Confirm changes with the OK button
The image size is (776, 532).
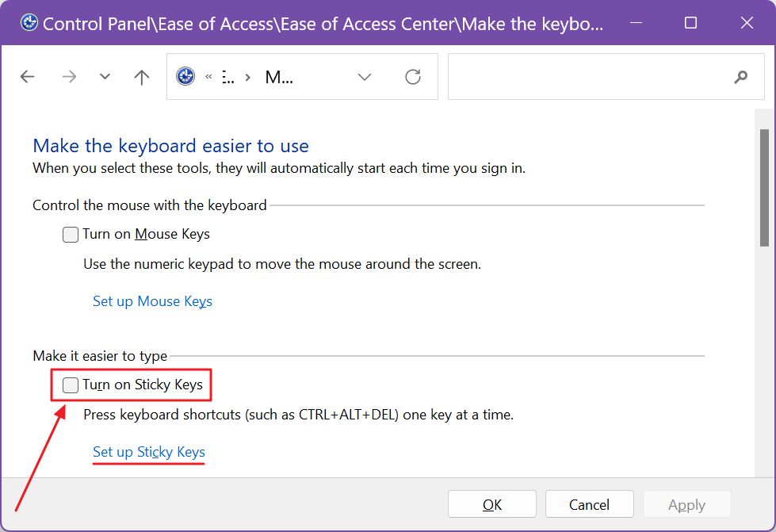[x=492, y=504]
